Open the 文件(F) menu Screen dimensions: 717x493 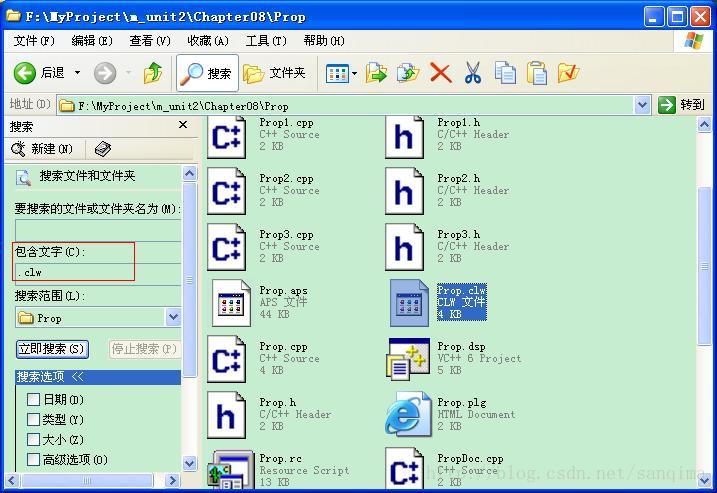(x=34, y=41)
